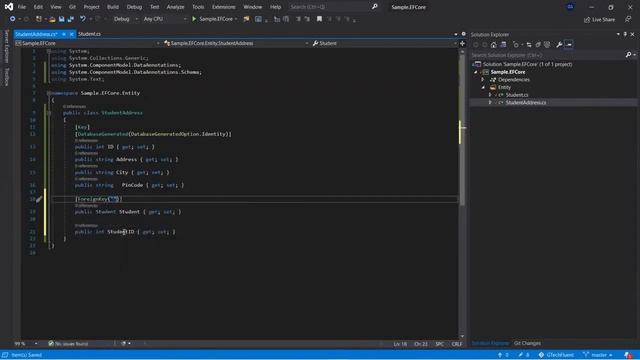This screenshot has width=640, height=360.
Task: Select StudentAddress.cs in Solution Explorer
Action: tap(526, 102)
